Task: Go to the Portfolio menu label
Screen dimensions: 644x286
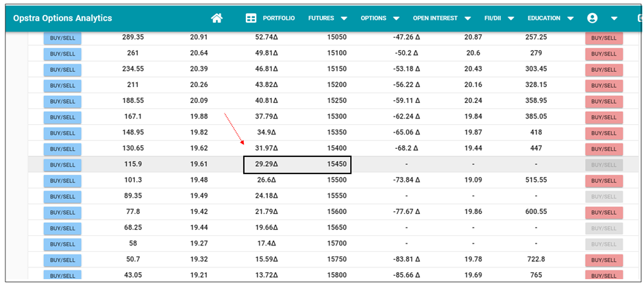Action: click(x=279, y=18)
